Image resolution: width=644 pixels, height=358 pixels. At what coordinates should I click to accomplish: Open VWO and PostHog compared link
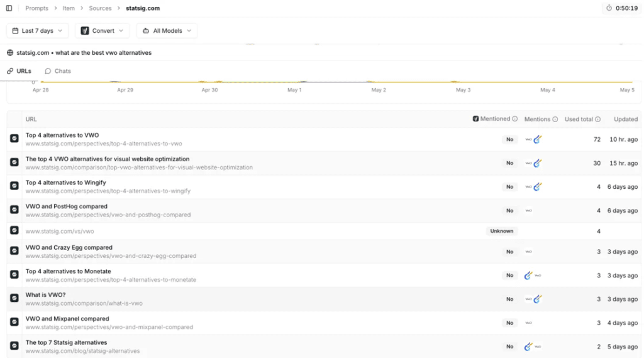tap(67, 206)
